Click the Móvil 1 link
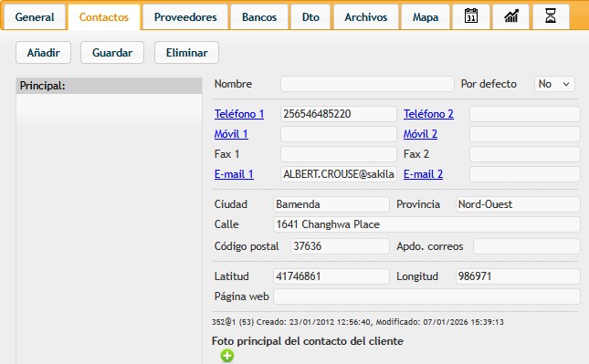 [231, 134]
